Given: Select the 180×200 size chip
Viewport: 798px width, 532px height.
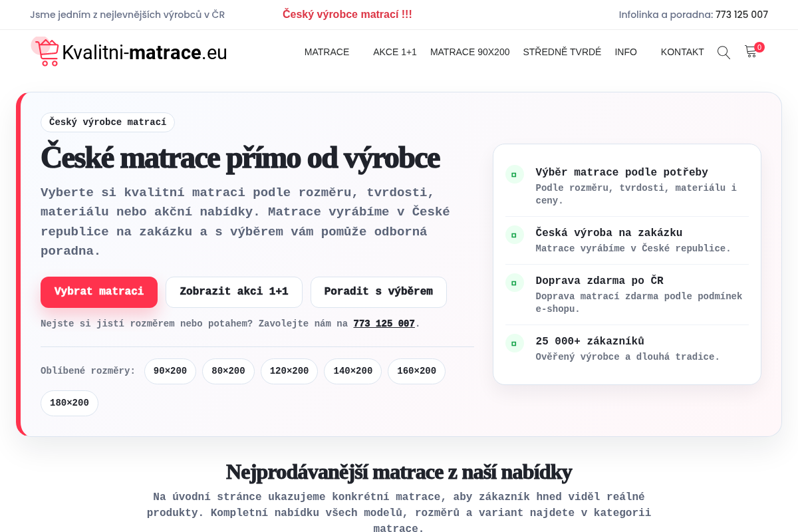Looking at the screenshot, I should coord(69,403).
